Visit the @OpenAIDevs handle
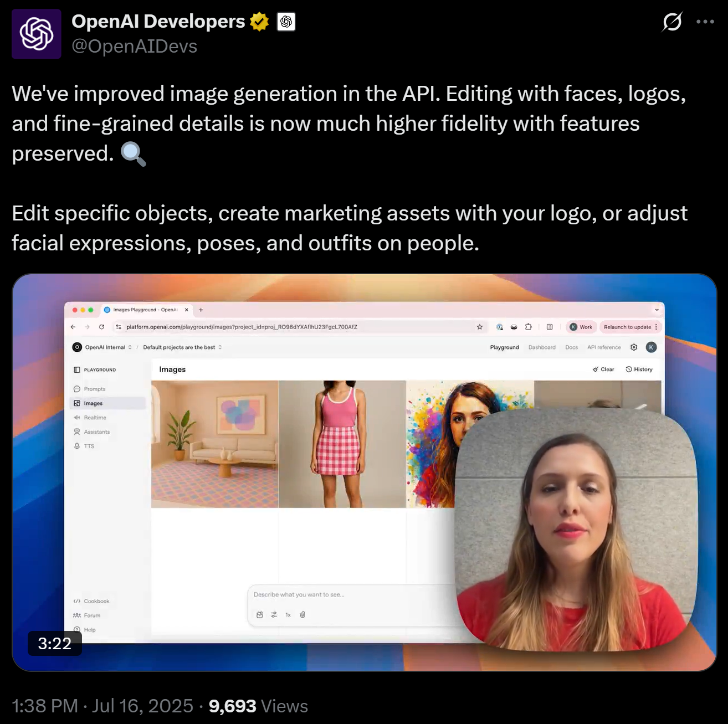The height and width of the screenshot is (724, 728). (134, 47)
